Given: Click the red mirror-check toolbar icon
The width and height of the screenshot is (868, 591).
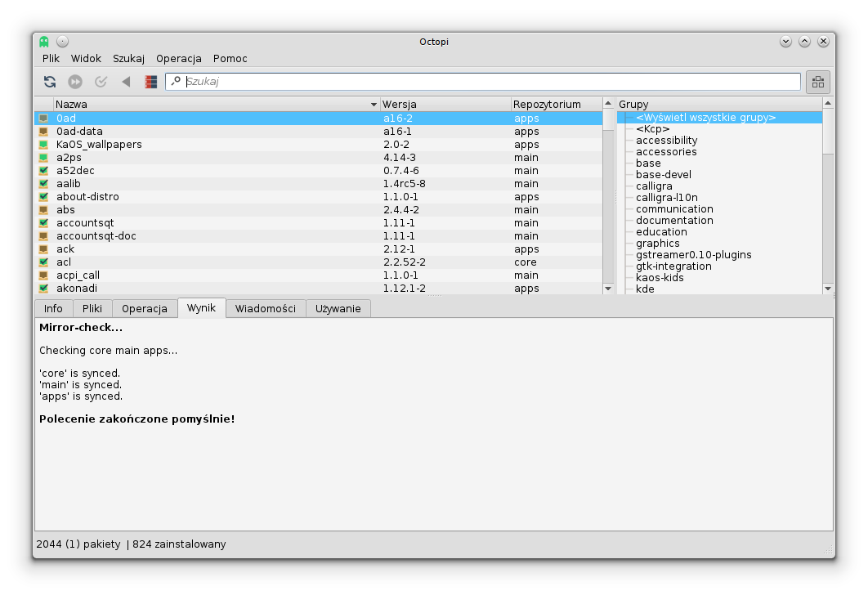Looking at the screenshot, I should (150, 82).
